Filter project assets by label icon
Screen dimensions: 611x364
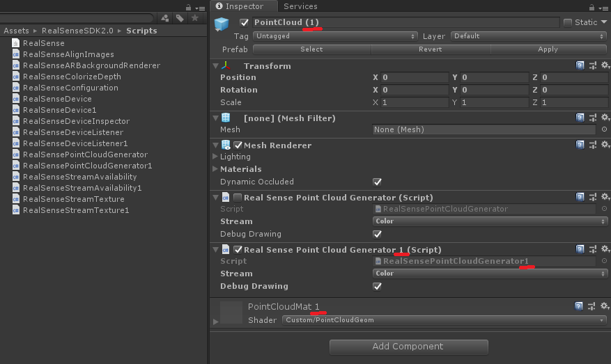[180, 18]
